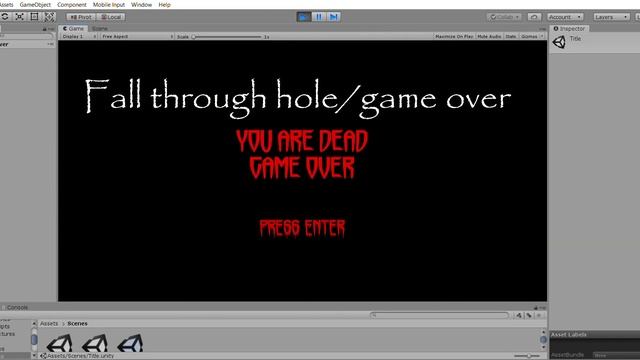Click the asset grid vertical scrollbar

coord(543,340)
